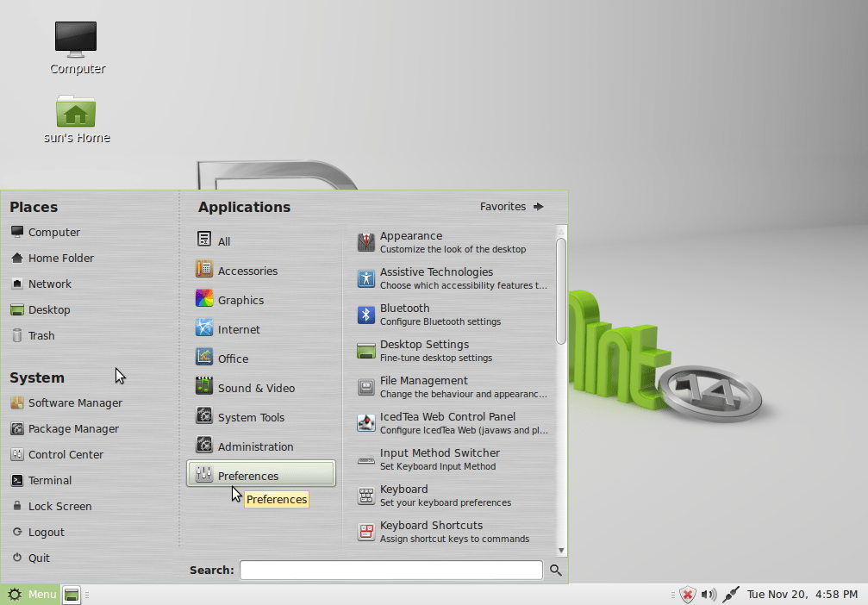Click the panel clock date and time
The height and width of the screenshot is (605, 868).
coord(802,595)
